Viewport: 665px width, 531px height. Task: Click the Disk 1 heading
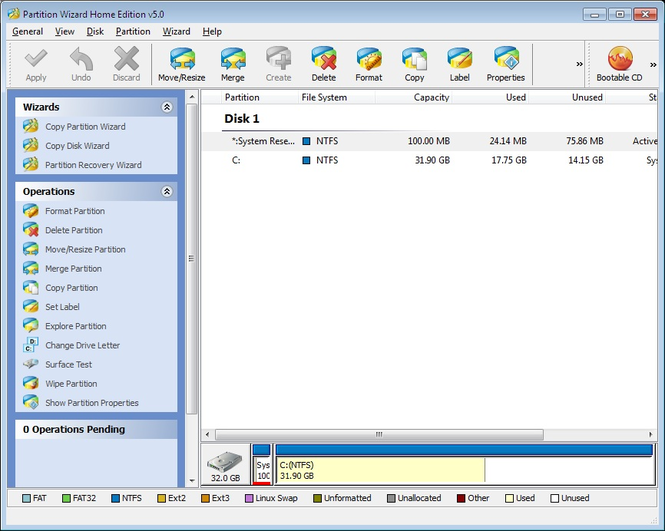[242, 118]
